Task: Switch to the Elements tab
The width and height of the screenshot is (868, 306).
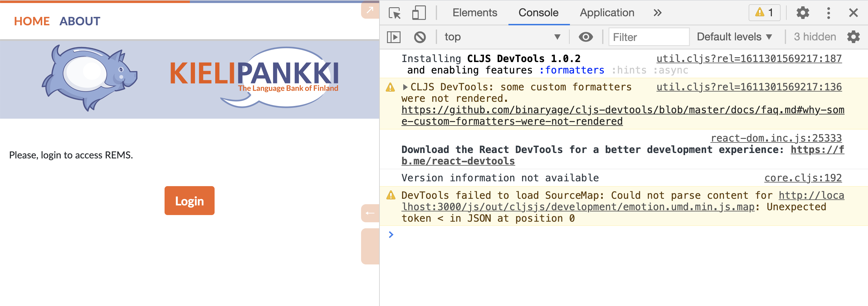Action: 475,13
